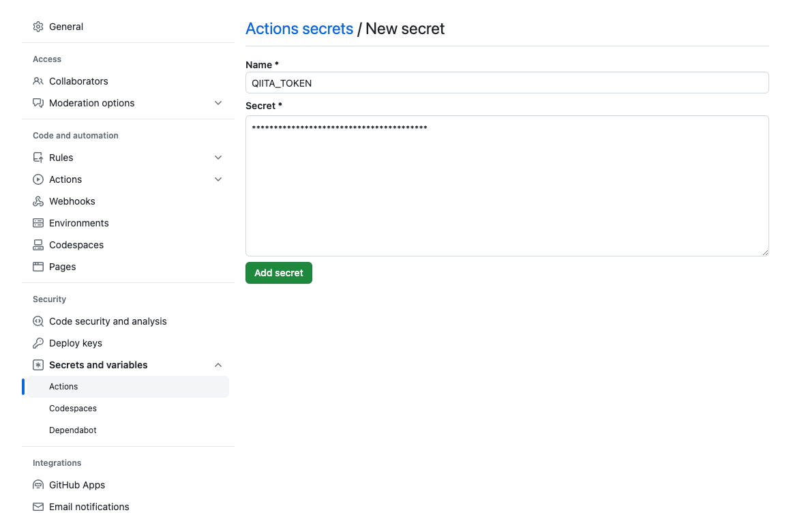Click the Email notifications envelope icon
791x532 pixels.
(x=38, y=507)
